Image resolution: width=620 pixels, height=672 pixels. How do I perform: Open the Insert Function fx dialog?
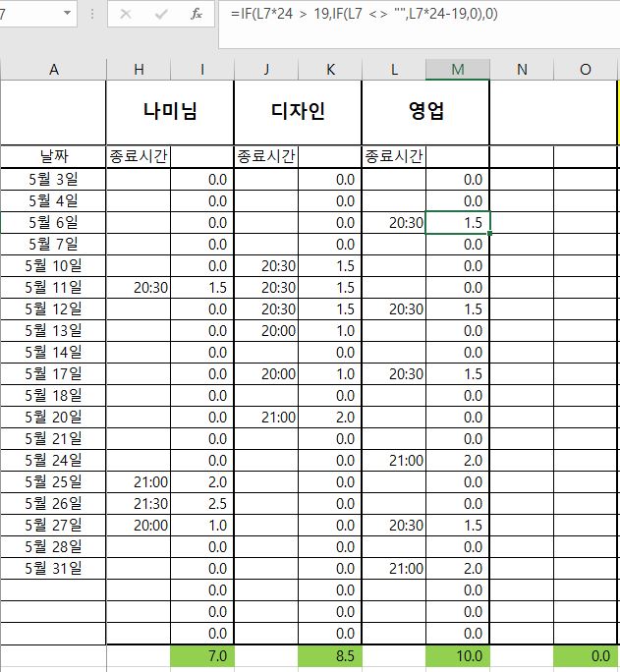pyautogui.click(x=197, y=14)
